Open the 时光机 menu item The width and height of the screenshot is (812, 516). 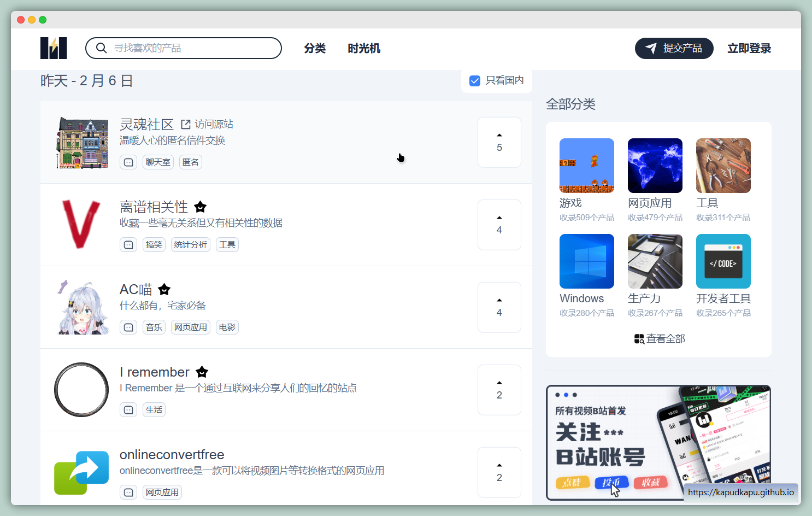pos(364,48)
